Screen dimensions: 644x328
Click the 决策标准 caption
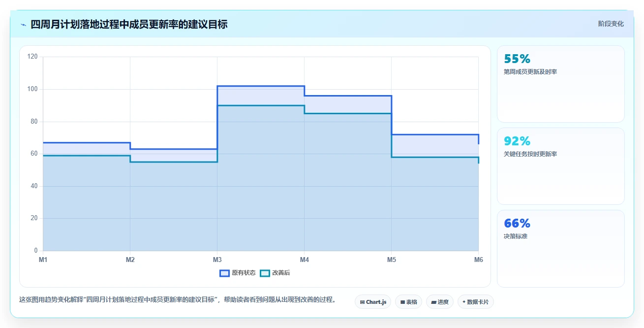(x=516, y=236)
